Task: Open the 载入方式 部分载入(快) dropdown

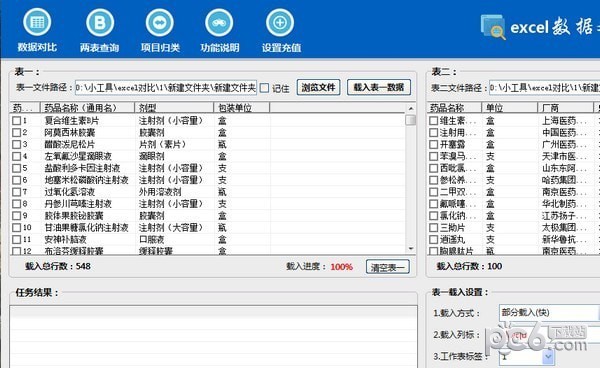Action: (549, 313)
